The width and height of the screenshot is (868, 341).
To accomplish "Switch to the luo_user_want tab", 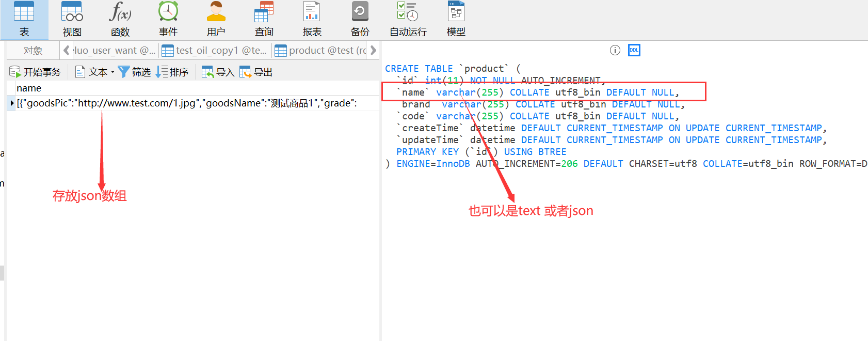I will [114, 51].
